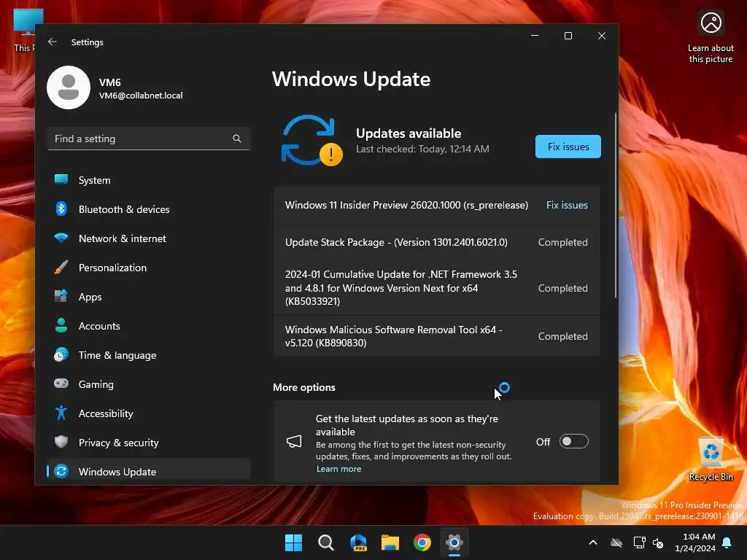Select Privacy & security category
747x560 pixels.
[149, 443]
